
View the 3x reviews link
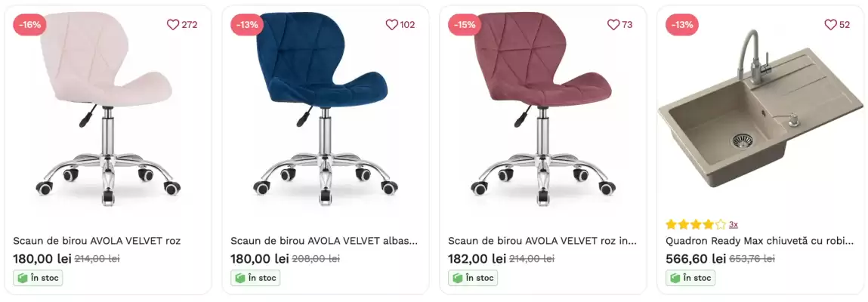point(734,224)
